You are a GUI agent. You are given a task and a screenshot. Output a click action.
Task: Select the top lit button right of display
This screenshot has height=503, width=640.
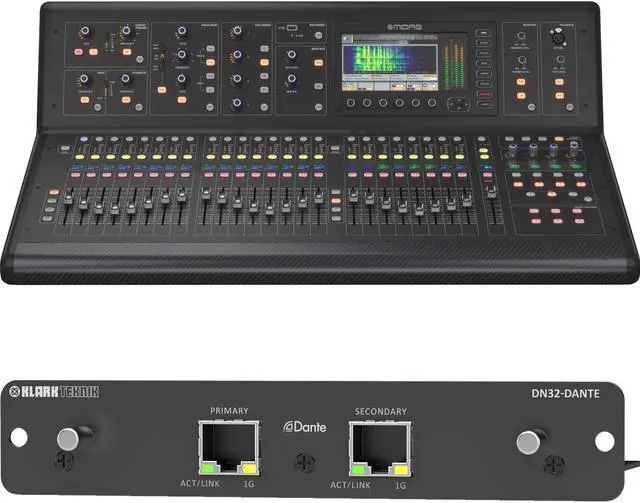point(483,33)
